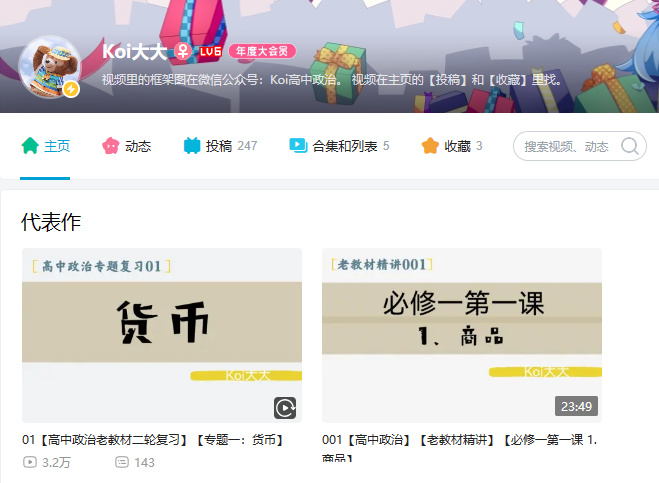Screen dimensions: 659x483
Task: Click the green home icon for 主页
Action: pos(30,146)
